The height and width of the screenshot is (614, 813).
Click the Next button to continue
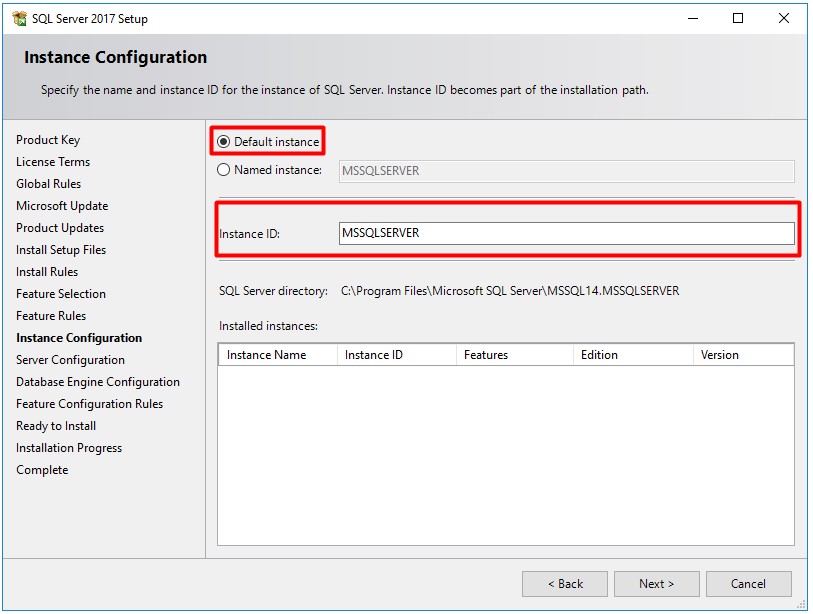click(x=656, y=583)
